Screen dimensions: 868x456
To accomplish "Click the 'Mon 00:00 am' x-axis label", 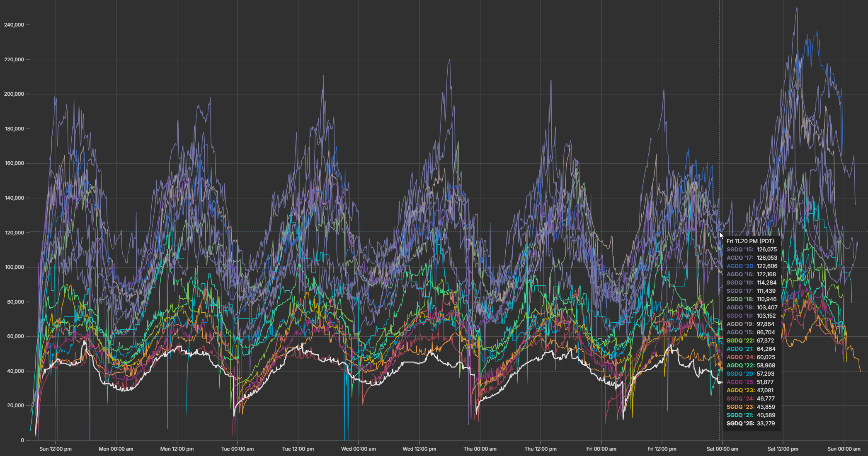I will click(x=116, y=449).
